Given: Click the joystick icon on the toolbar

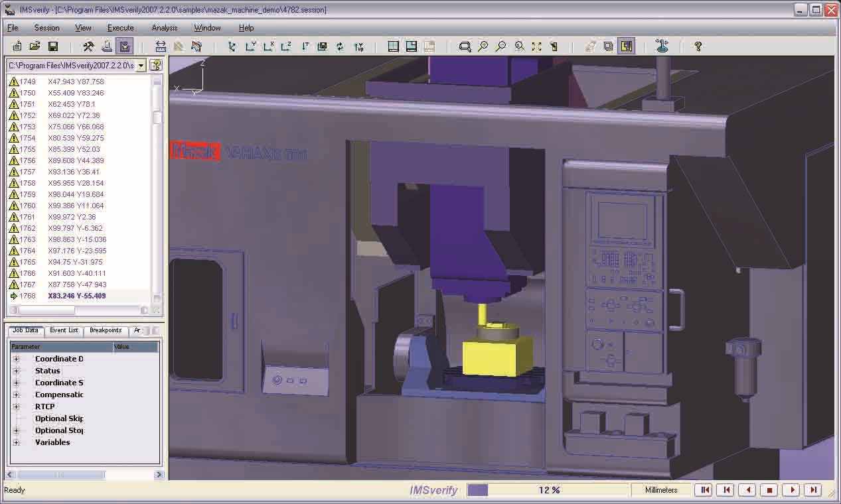Looking at the screenshot, I should point(662,46).
